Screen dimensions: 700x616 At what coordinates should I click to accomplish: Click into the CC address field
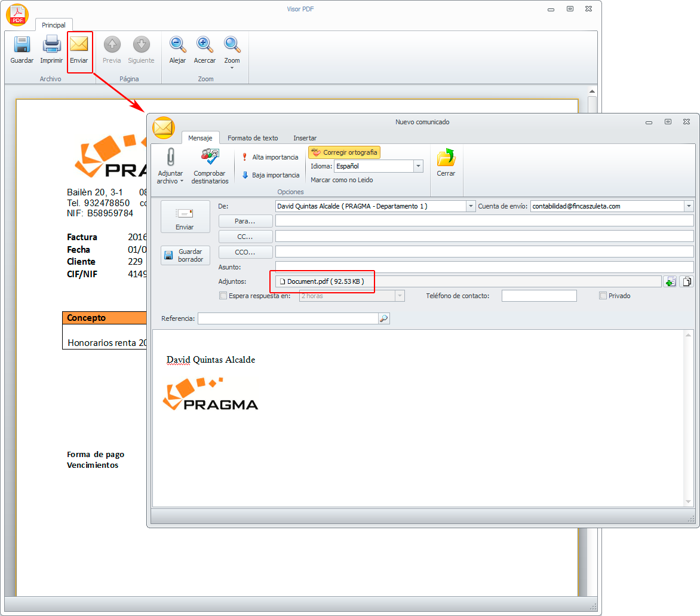[x=484, y=237]
